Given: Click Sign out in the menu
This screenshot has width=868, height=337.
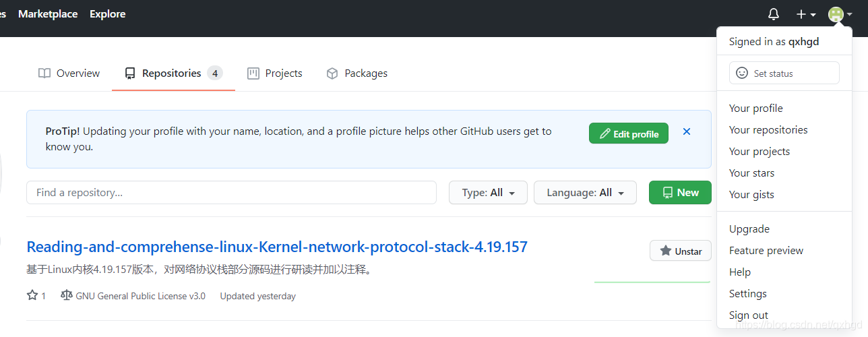Looking at the screenshot, I should [x=749, y=315].
